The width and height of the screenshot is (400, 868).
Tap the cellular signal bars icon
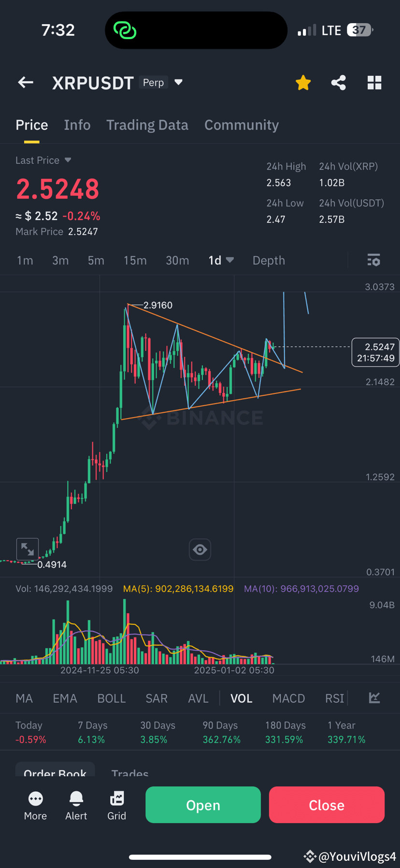click(307, 30)
